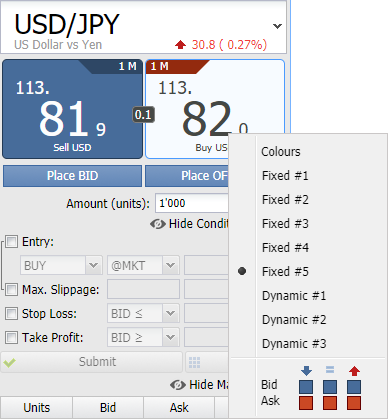Open the USD/JPY instrument selector chevron
Screen dimensions: 388x419
pos(277,26)
